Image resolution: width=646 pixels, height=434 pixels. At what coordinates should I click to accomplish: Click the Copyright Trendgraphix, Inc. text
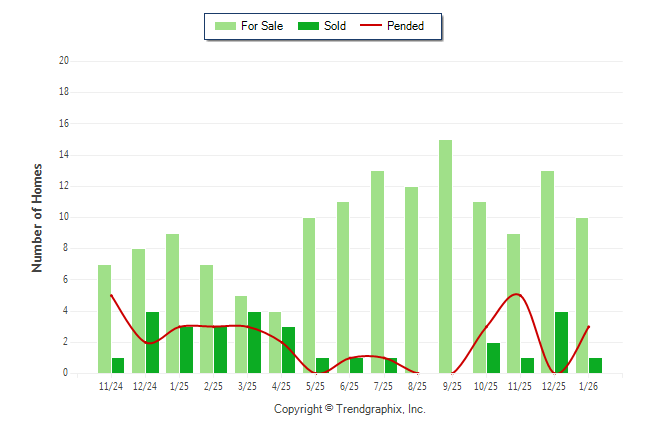point(350,409)
